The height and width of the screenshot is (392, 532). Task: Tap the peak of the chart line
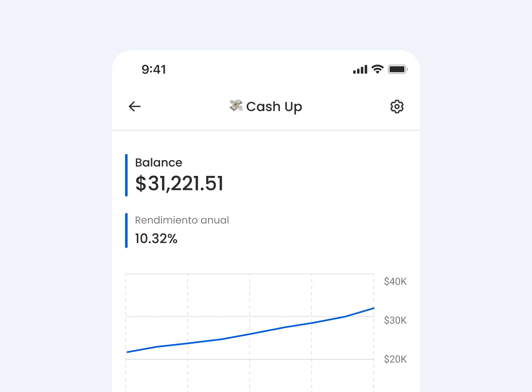coord(372,308)
